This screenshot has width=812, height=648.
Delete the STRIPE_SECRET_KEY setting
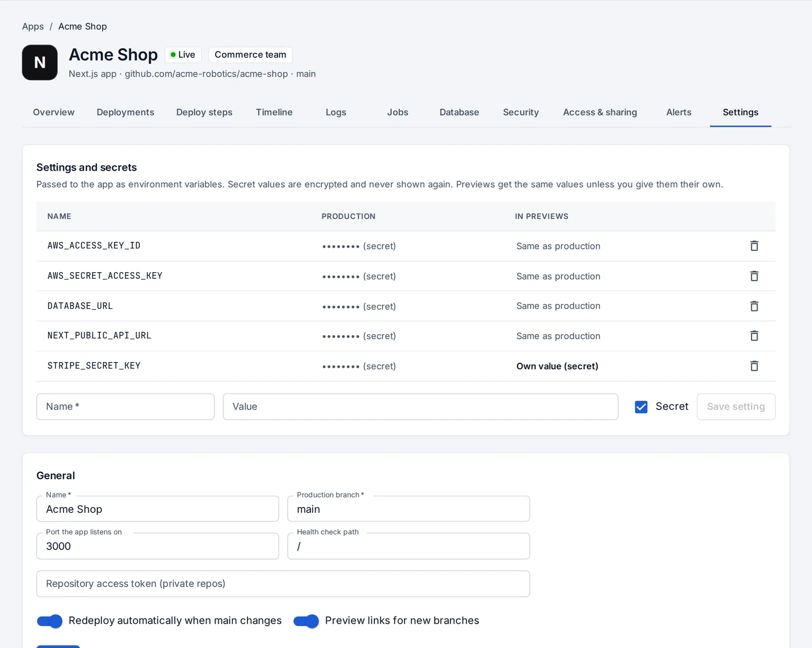[x=754, y=366]
